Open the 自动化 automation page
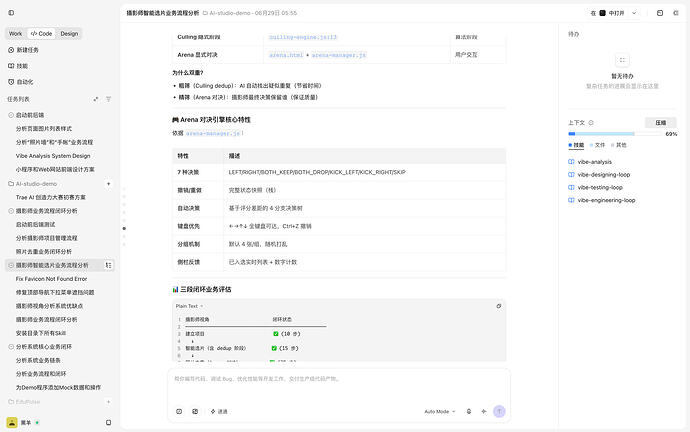Screen dimensions: 690x432 [x=21, y=82]
